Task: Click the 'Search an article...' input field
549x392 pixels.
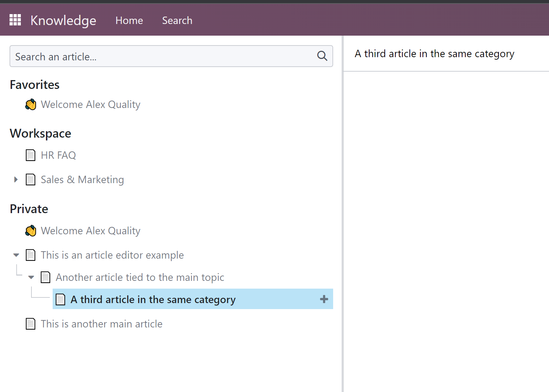Action: tap(163, 56)
